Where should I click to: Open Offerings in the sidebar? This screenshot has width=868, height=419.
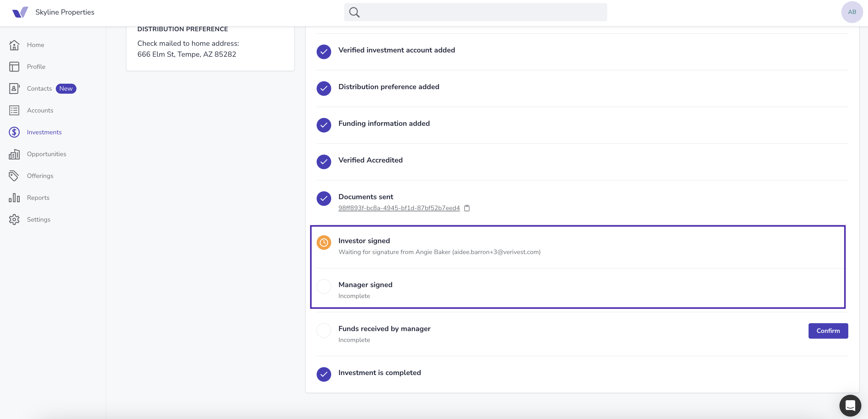[40, 176]
